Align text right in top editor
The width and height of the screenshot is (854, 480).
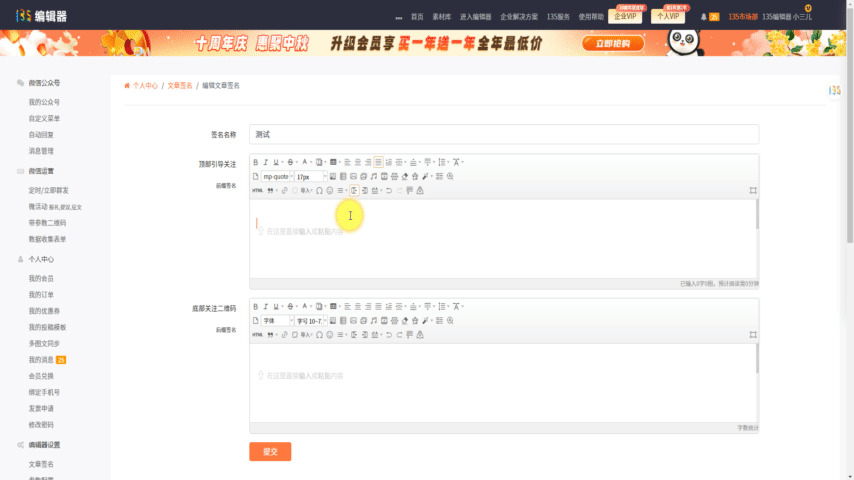368,162
